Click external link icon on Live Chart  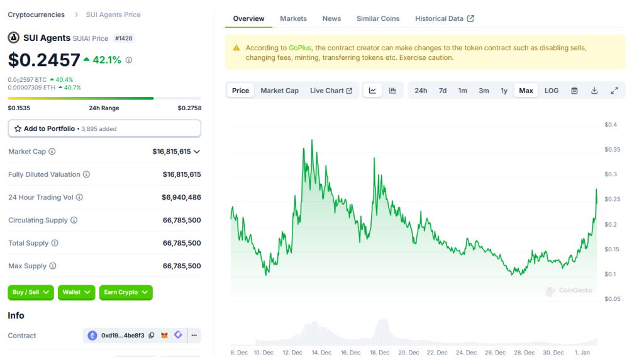349,91
